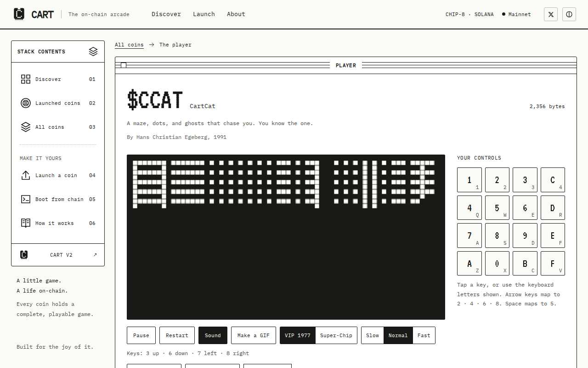Restart the game
Image resolution: width=588 pixels, height=368 pixels.
click(x=177, y=335)
